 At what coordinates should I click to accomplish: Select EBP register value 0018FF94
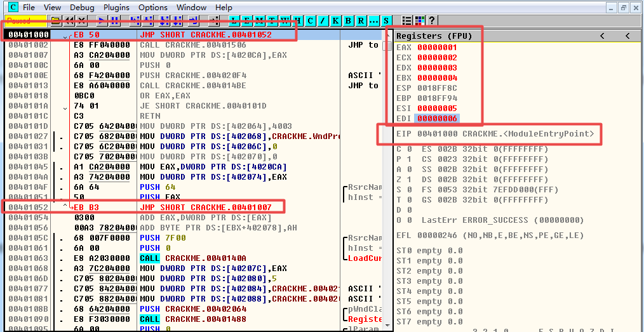click(437, 98)
